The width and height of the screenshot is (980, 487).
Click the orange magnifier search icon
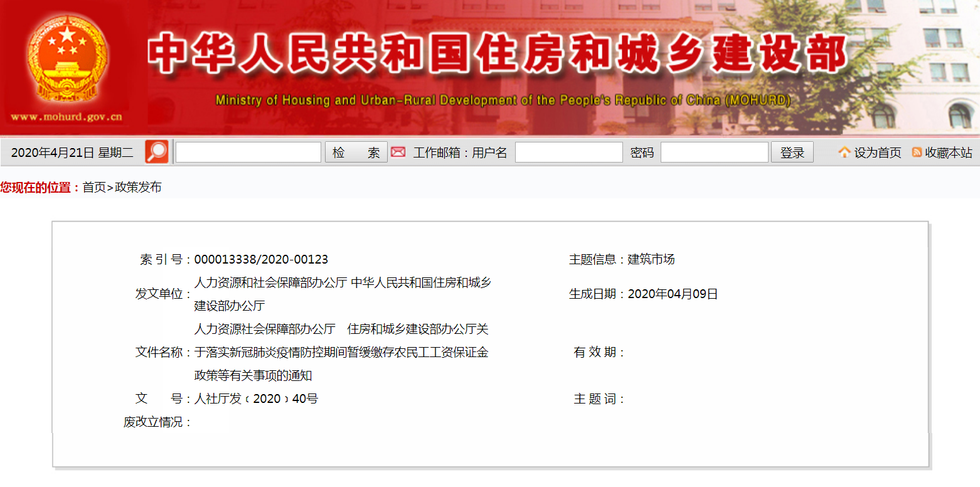tap(157, 152)
